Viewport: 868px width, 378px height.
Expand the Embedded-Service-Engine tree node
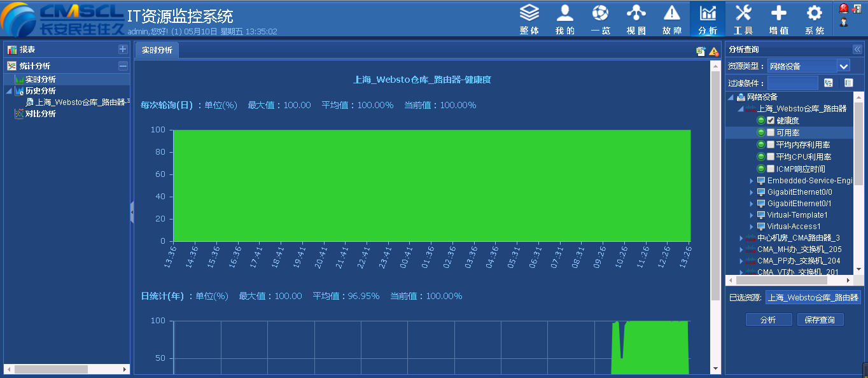pos(752,181)
